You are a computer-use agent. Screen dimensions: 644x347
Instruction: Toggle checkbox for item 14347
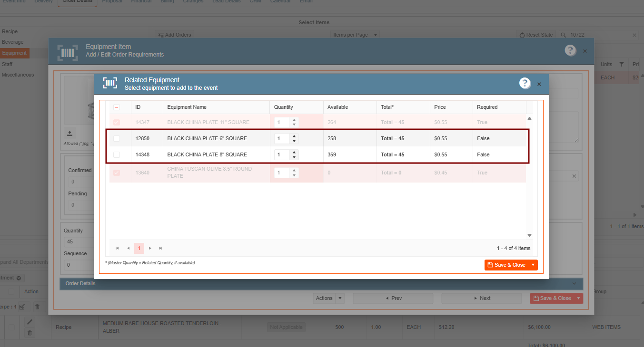point(117,123)
